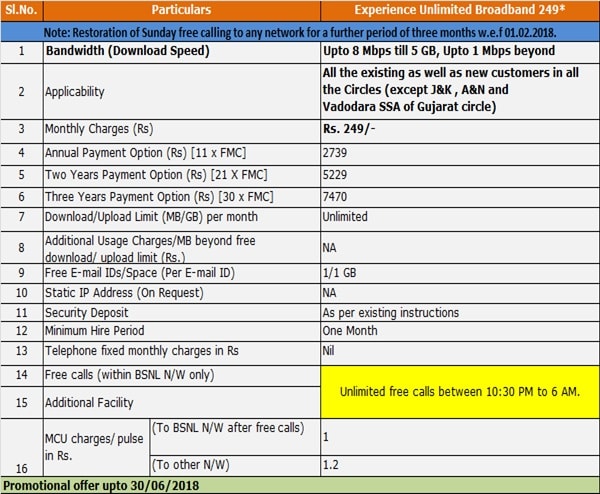
Task: Select 'Additional Usage Charges/MB' cell
Action: 182,247
